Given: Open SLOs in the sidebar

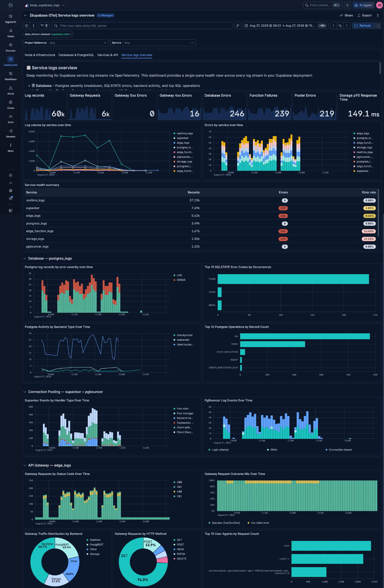Looking at the screenshot, I should pos(11,119).
